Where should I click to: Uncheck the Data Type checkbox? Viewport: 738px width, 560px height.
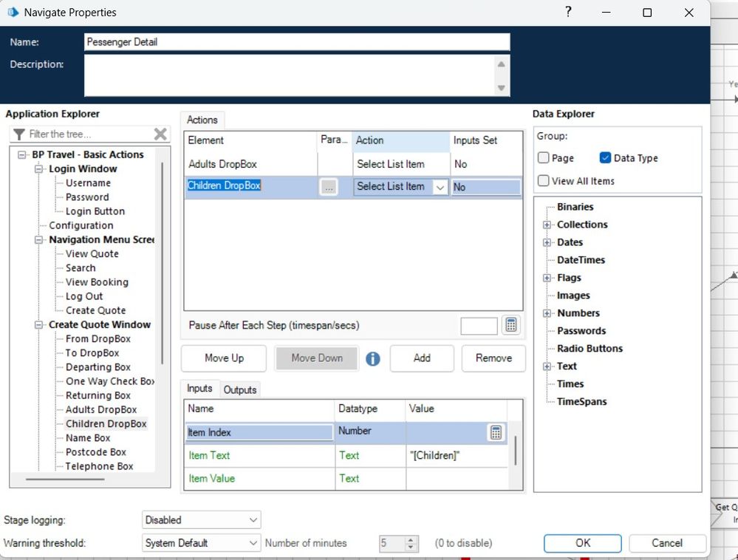(605, 158)
